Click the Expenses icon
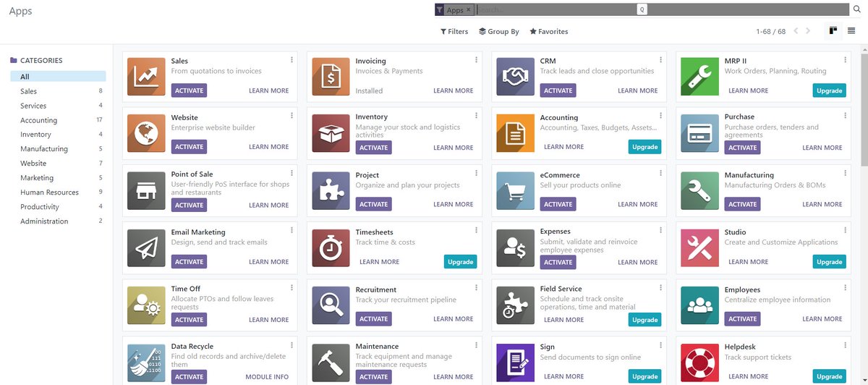Viewport: 868px width, 385px height. [515, 247]
